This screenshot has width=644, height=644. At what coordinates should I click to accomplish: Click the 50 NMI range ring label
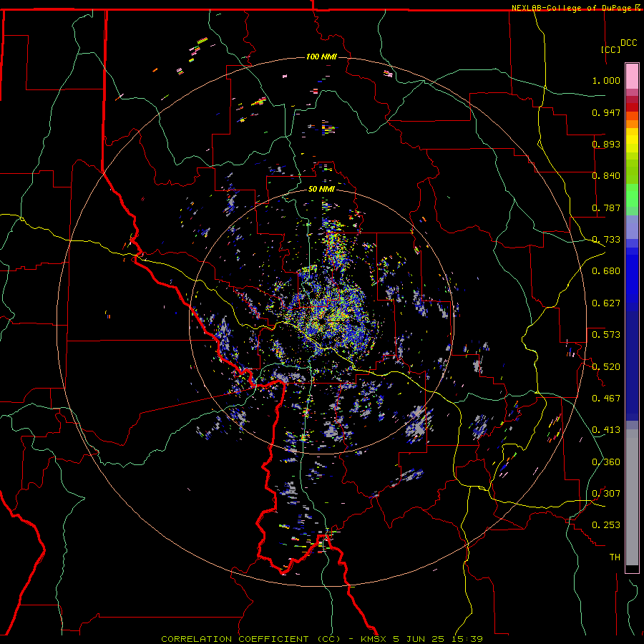[321, 189]
